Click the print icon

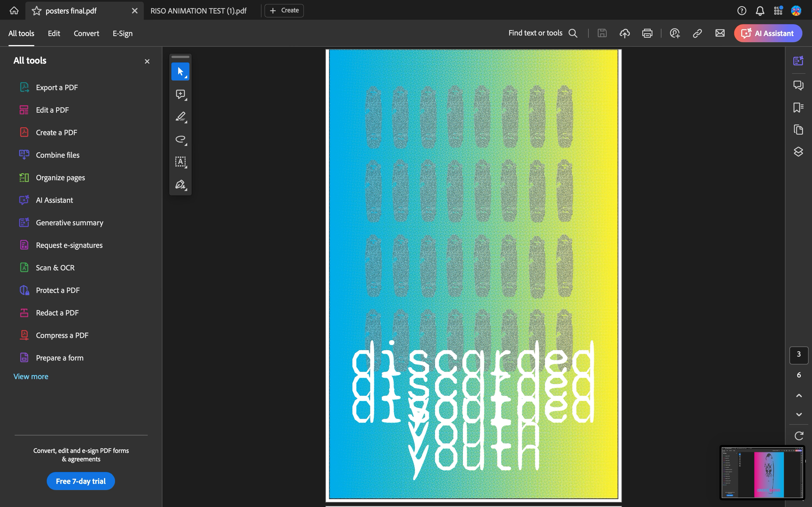pyautogui.click(x=647, y=33)
